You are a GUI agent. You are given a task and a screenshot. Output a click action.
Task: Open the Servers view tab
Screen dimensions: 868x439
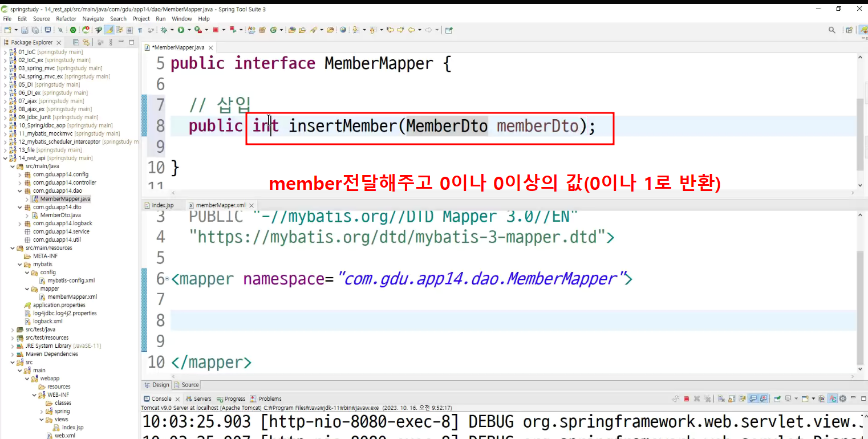pos(199,399)
